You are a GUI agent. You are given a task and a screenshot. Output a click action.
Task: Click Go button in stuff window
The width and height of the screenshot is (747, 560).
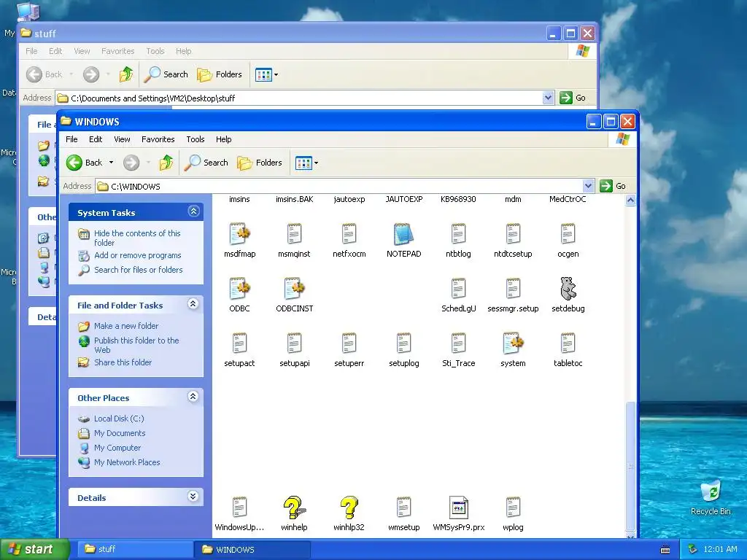[x=573, y=98]
